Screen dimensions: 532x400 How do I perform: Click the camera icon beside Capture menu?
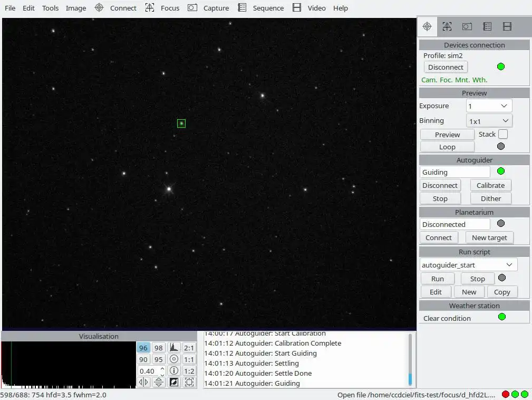tap(192, 7)
